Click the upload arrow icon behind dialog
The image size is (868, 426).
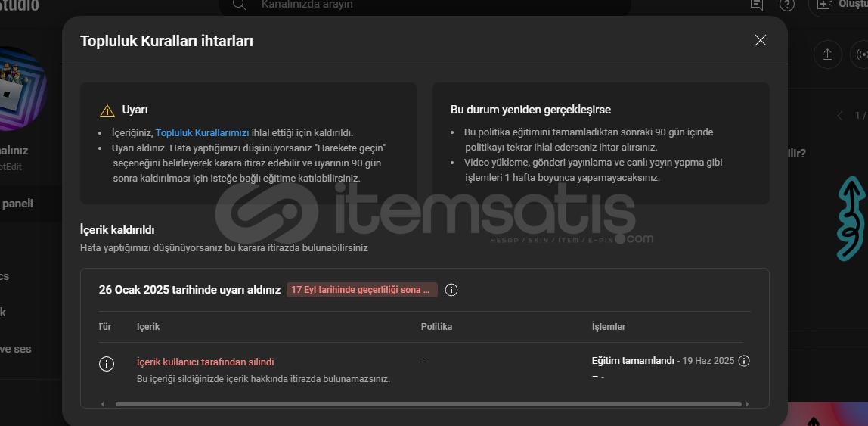click(828, 54)
